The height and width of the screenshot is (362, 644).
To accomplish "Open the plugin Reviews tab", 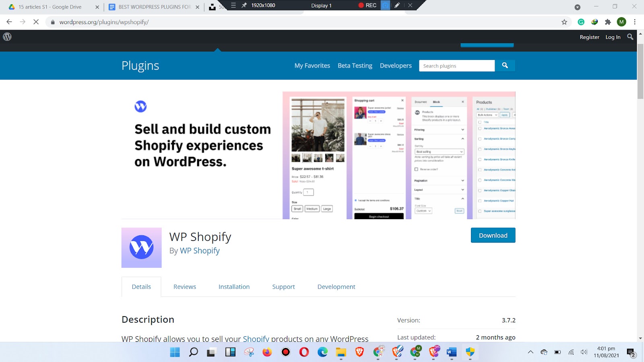I will pyautogui.click(x=185, y=287).
